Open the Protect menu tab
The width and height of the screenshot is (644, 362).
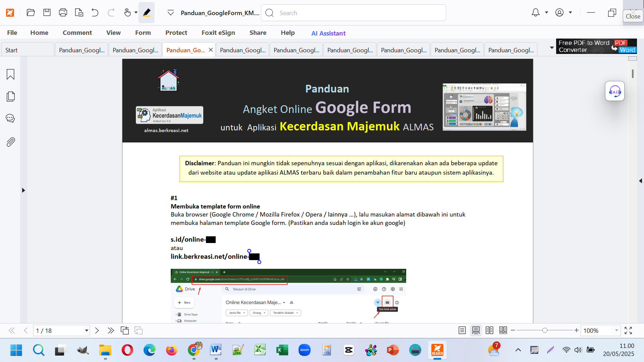coord(176,33)
